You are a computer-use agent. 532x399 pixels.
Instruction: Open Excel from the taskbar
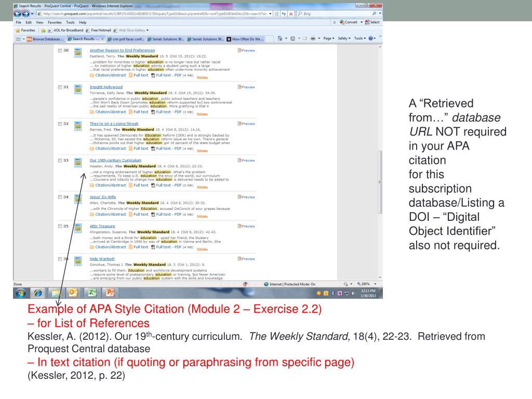[91, 293]
